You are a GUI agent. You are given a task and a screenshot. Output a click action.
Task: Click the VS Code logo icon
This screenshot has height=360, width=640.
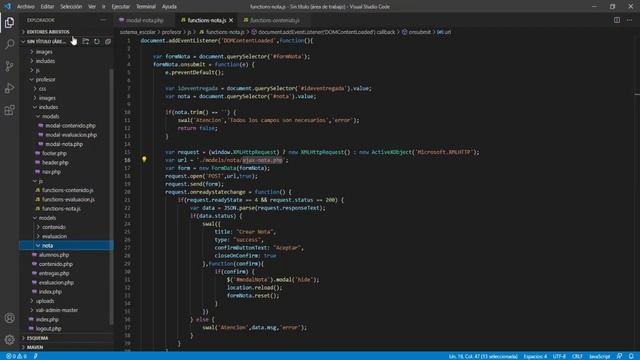click(8, 7)
